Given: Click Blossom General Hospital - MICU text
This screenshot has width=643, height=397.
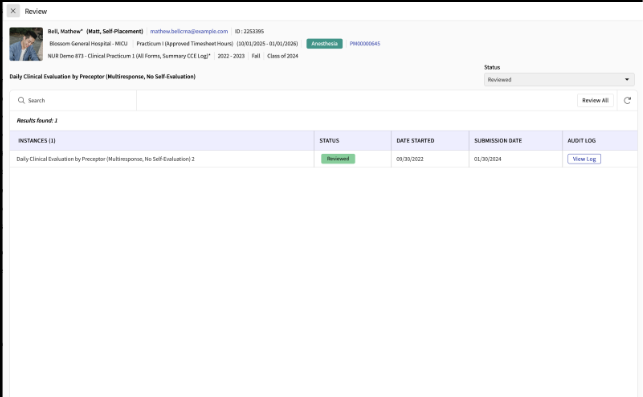Looking at the screenshot, I should pyautogui.click(x=88, y=43).
